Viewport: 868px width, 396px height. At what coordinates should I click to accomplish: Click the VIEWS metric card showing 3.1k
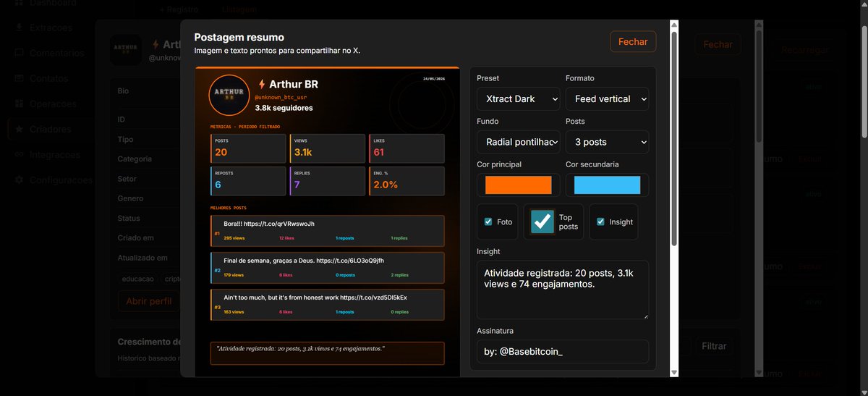pos(328,148)
